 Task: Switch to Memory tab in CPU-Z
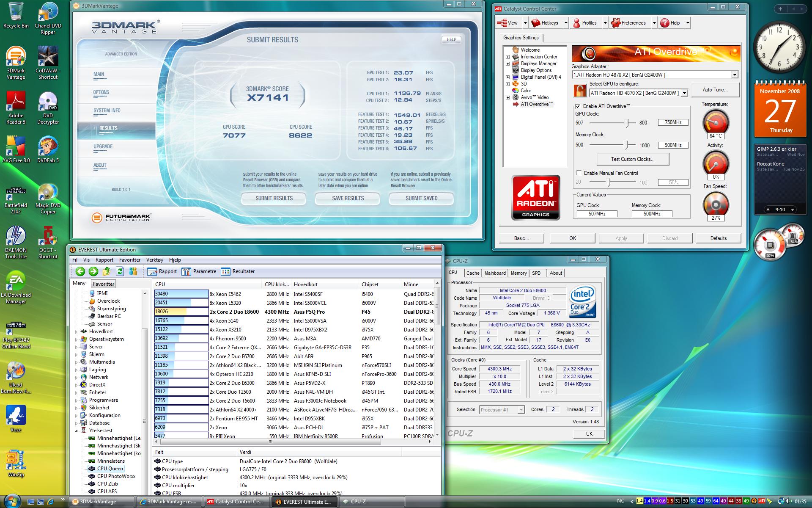[518, 273]
